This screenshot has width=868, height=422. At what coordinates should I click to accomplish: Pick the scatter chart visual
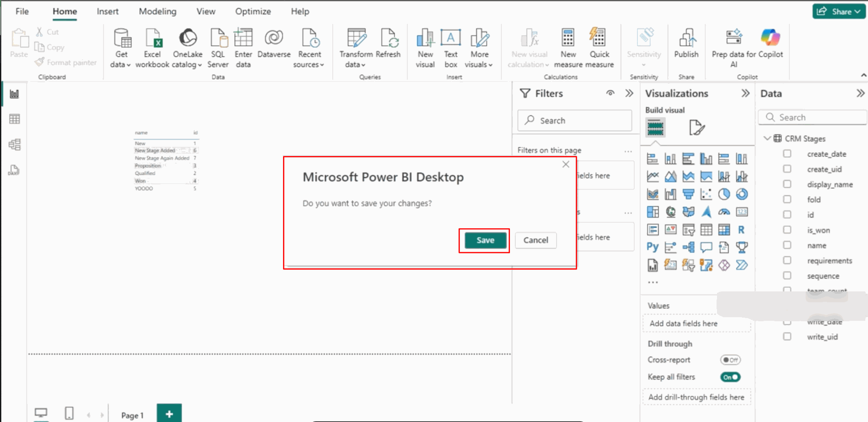pyautogui.click(x=706, y=194)
